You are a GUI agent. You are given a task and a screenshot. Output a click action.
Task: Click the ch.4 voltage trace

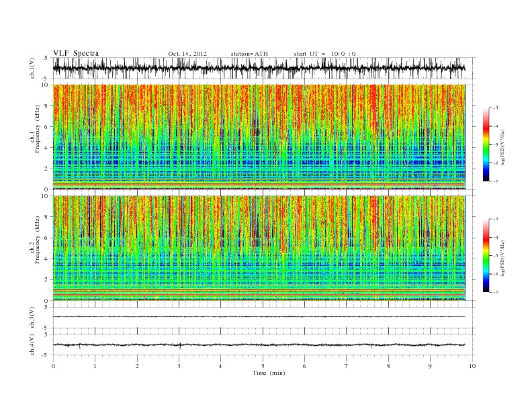pos(259,345)
